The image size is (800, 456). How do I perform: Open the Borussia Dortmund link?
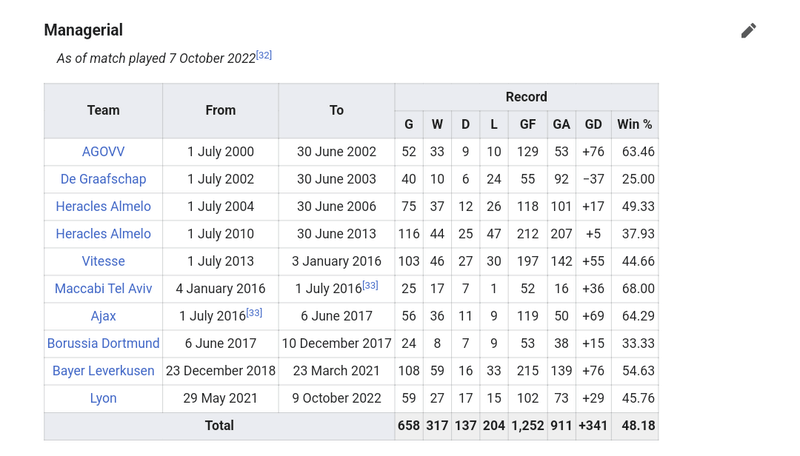click(x=103, y=343)
